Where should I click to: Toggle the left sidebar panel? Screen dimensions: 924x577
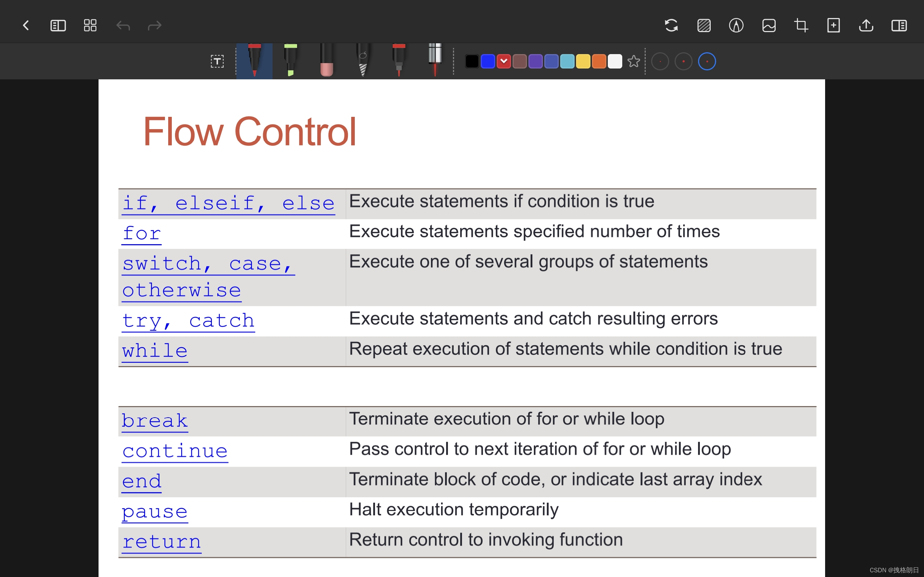58,26
